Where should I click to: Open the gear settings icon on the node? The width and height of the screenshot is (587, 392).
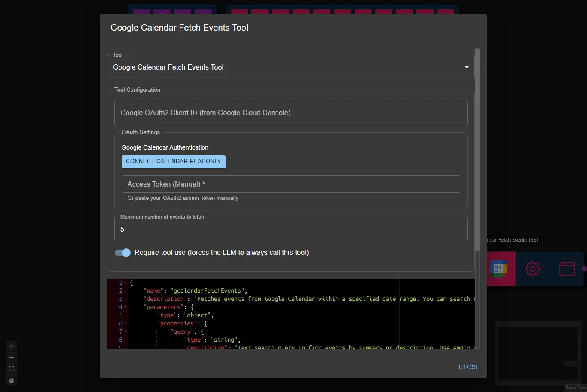click(x=532, y=268)
